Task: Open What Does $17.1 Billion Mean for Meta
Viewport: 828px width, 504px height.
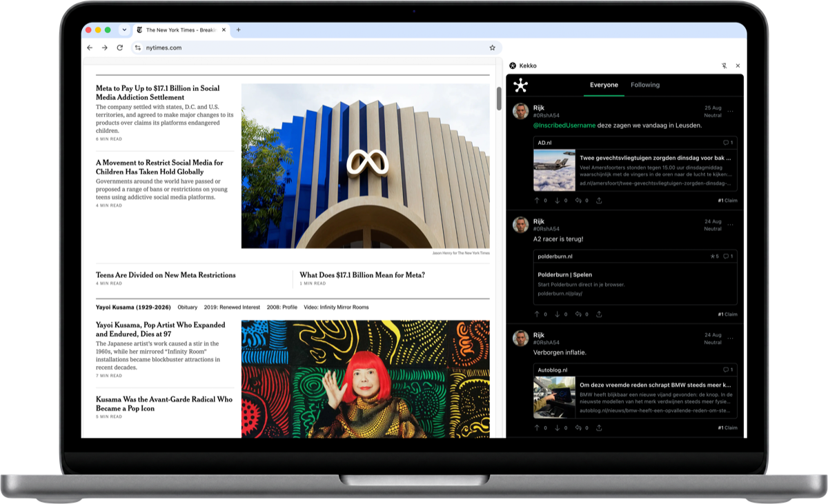Action: [x=362, y=275]
